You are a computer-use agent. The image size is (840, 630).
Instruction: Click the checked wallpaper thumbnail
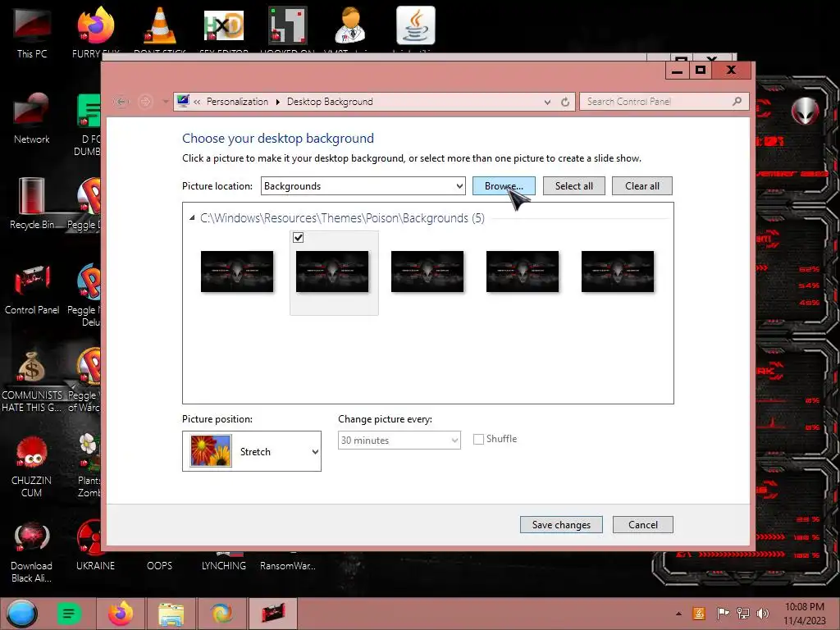click(332, 272)
